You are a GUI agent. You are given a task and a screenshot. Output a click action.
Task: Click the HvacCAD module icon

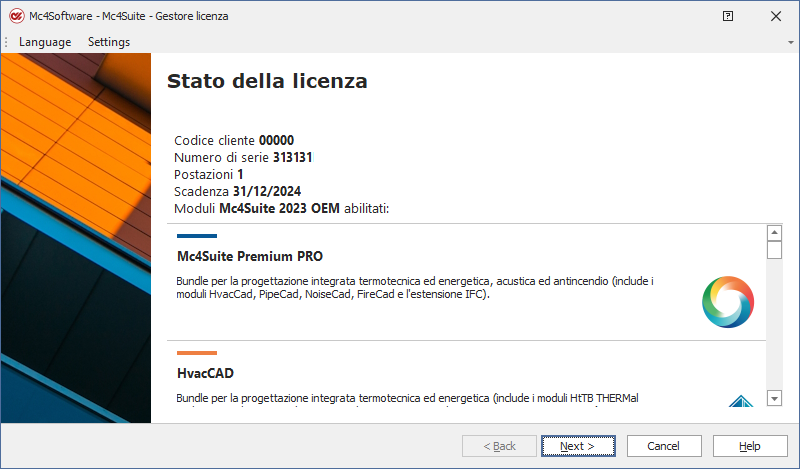[740, 402]
